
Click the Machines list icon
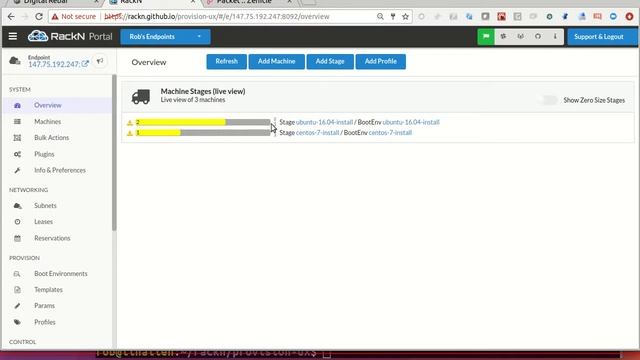[x=17, y=122]
